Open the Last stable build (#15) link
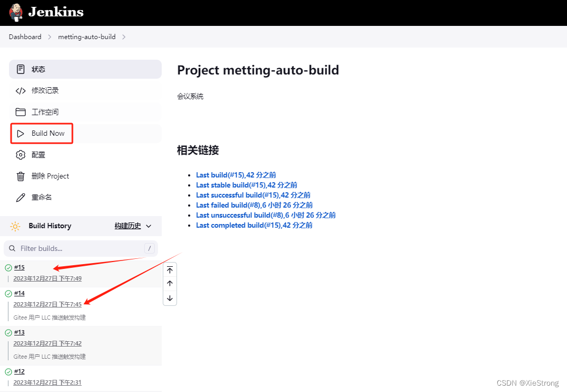 point(246,185)
